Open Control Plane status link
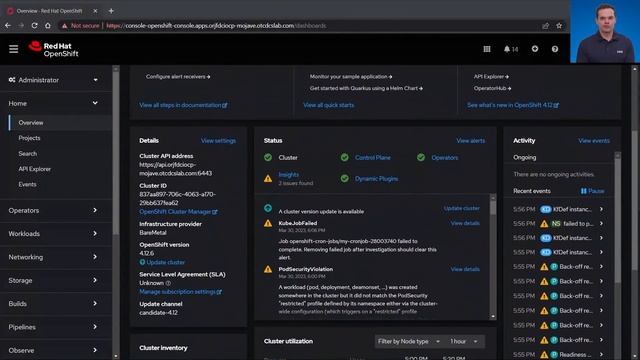640x360 pixels. click(x=373, y=157)
